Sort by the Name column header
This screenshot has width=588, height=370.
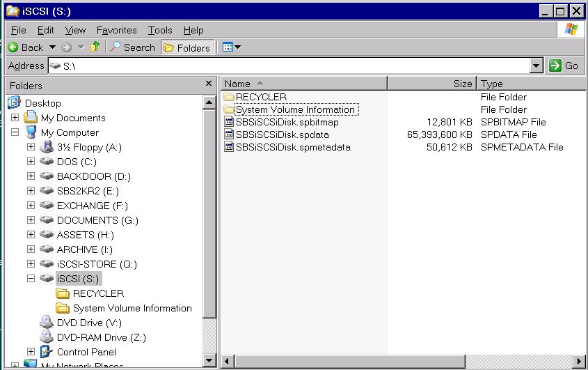pyautogui.click(x=304, y=84)
